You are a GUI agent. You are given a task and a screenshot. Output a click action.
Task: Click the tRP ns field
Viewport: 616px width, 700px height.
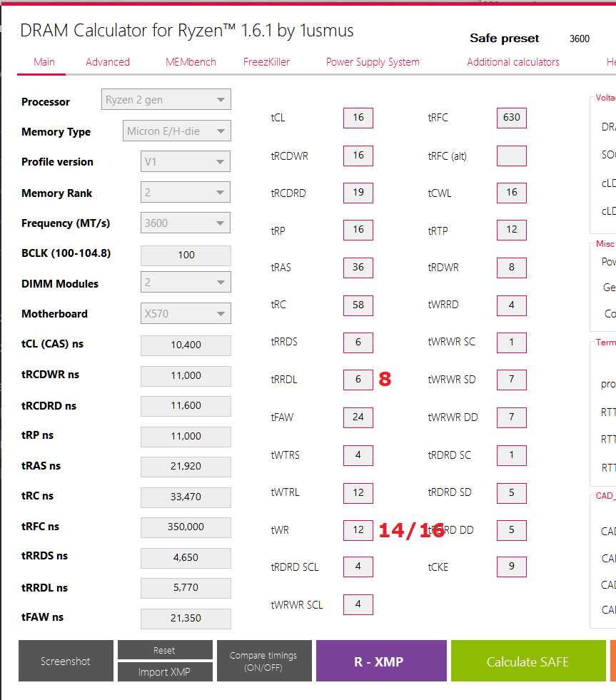[186, 437]
